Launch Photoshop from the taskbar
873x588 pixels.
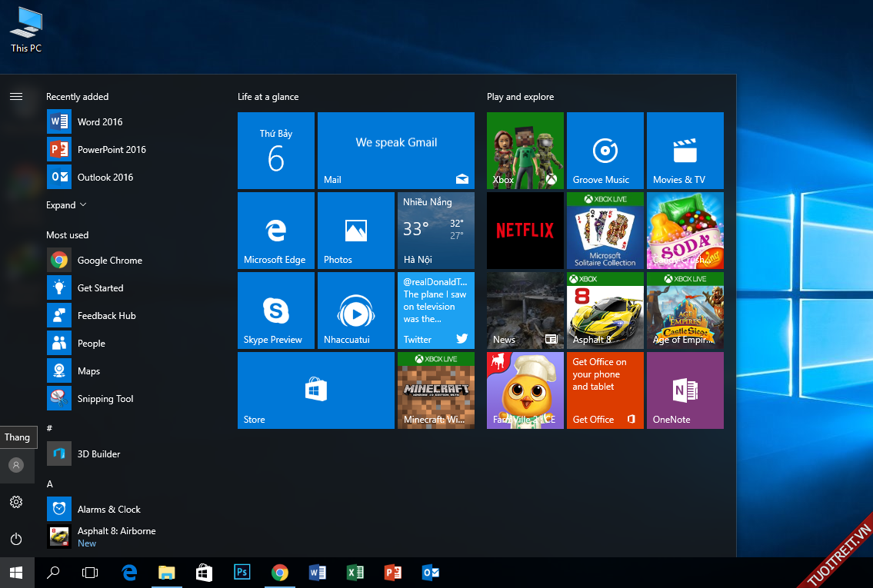pos(242,573)
